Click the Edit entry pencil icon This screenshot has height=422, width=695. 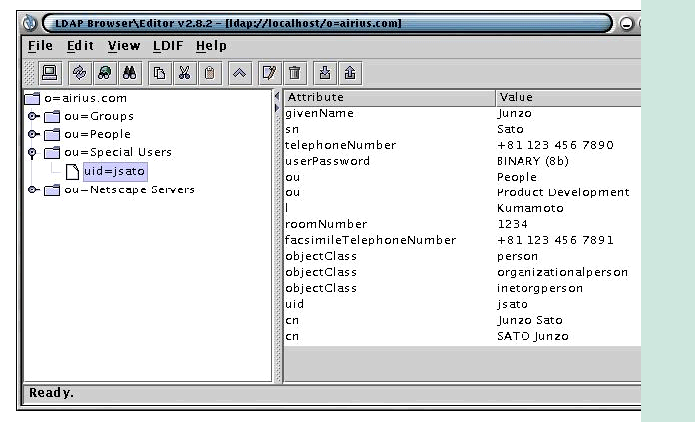tap(269, 73)
